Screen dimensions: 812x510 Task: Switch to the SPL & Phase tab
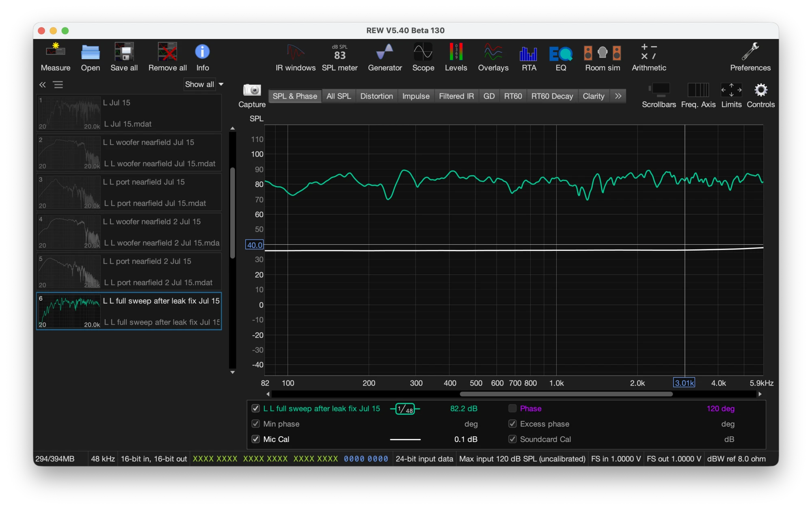click(295, 96)
